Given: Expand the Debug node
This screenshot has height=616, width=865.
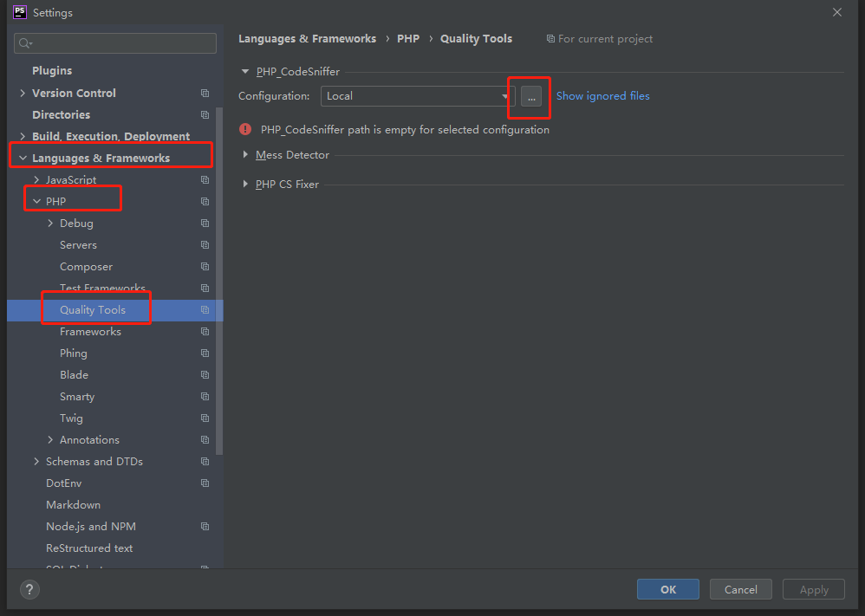Looking at the screenshot, I should (50, 224).
